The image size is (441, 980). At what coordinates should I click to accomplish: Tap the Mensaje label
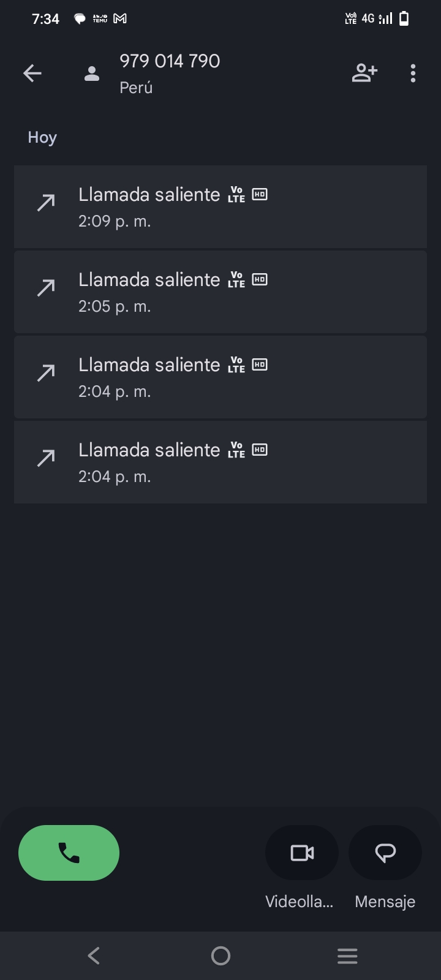click(x=385, y=902)
